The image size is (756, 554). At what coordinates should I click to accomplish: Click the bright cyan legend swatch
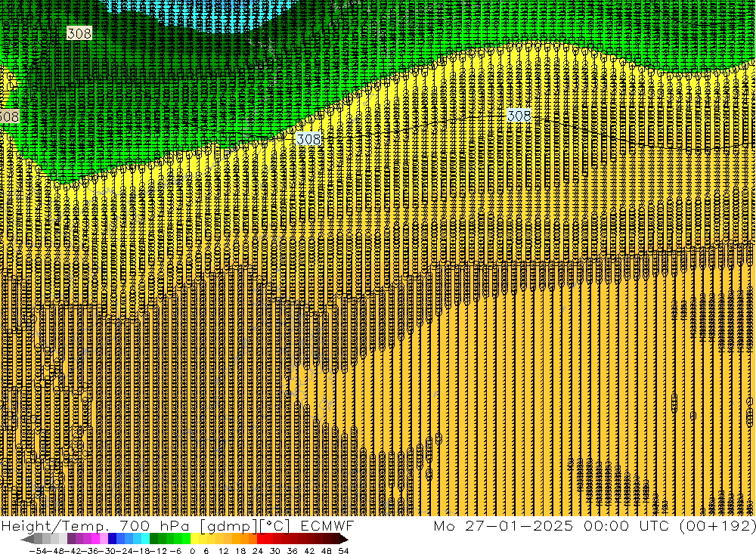click(145, 539)
